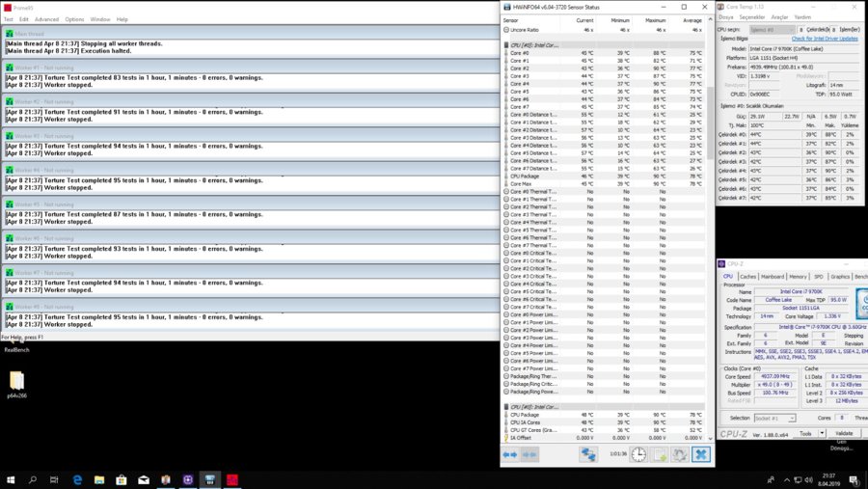868x489 pixels.
Task: Click HWiNFO Maximum column header
Action: (x=656, y=20)
